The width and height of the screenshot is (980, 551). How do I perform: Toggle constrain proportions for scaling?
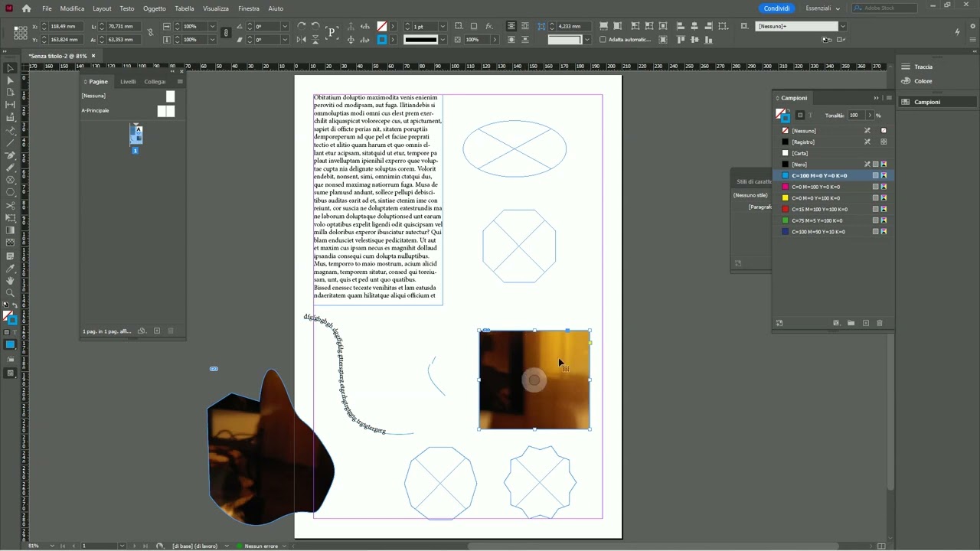(x=226, y=33)
